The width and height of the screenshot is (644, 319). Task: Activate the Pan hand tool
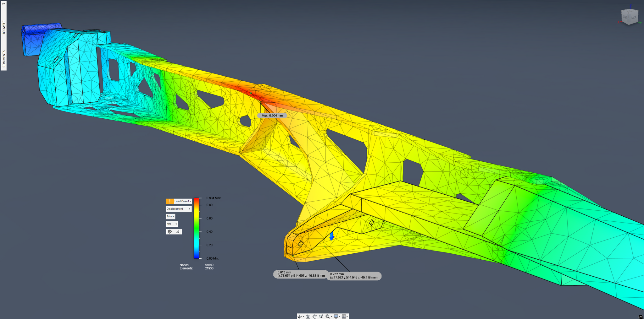coord(314,316)
